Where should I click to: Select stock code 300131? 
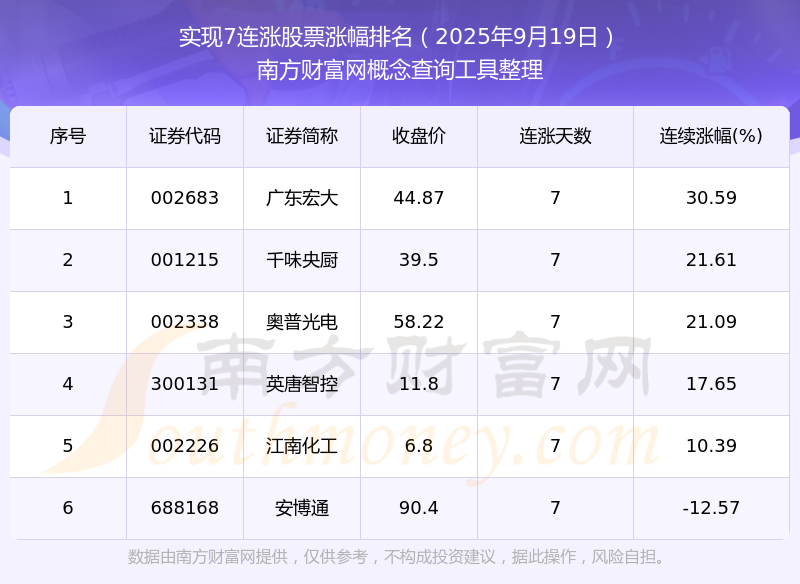point(185,384)
